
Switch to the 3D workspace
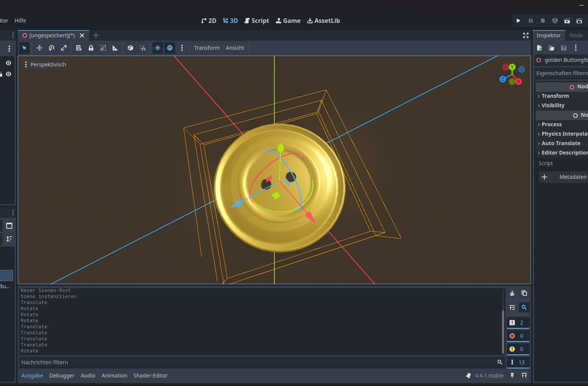point(230,21)
